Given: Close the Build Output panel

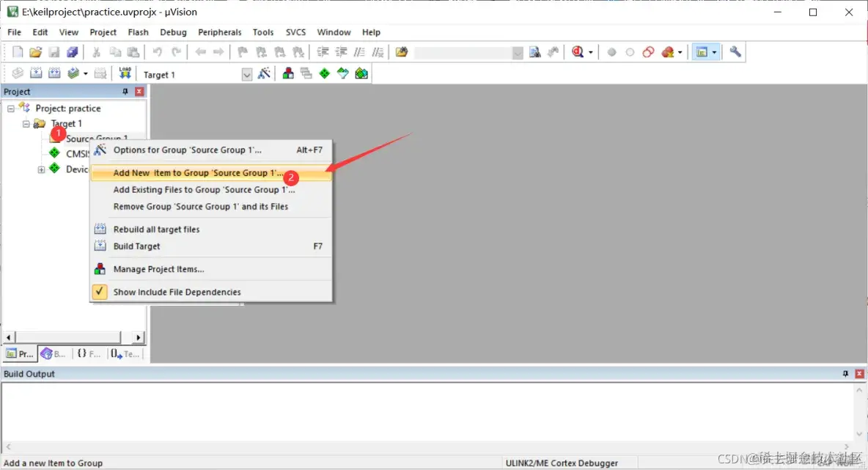Looking at the screenshot, I should pyautogui.click(x=860, y=374).
